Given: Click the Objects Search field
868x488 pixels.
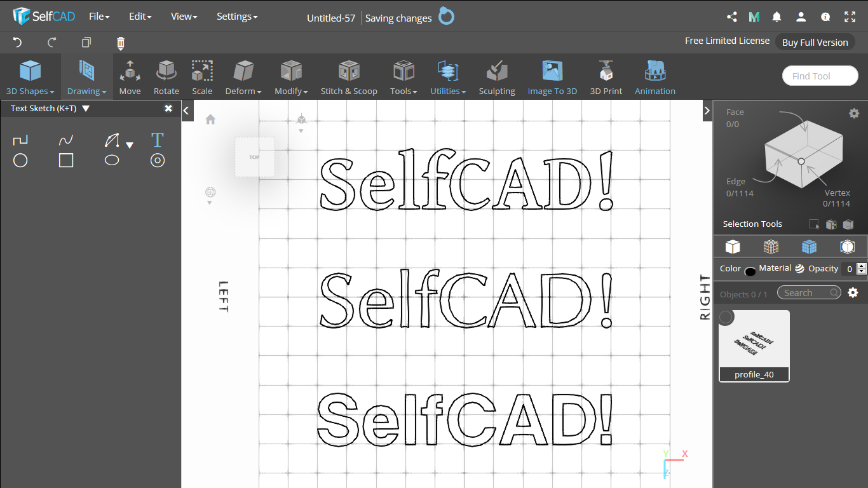Looking at the screenshot, I should point(808,292).
